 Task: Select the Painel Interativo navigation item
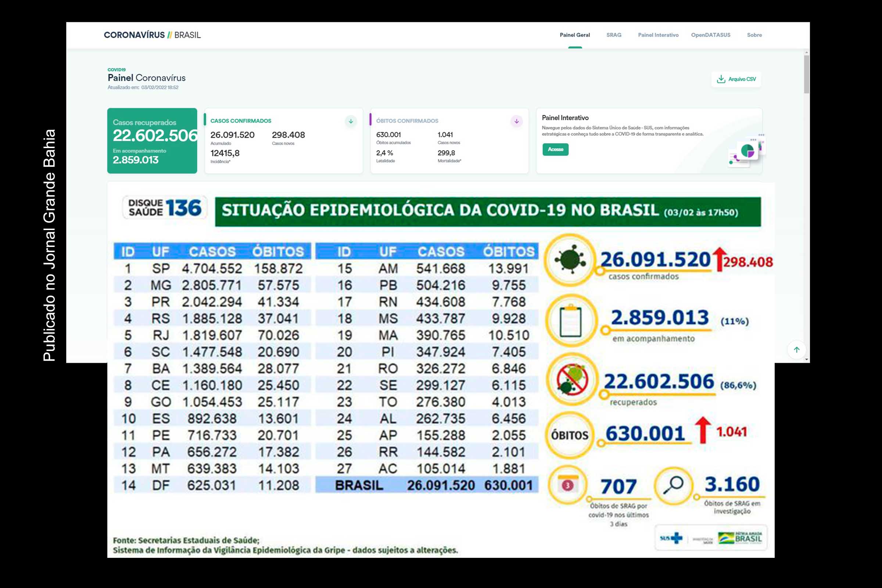[x=658, y=35]
